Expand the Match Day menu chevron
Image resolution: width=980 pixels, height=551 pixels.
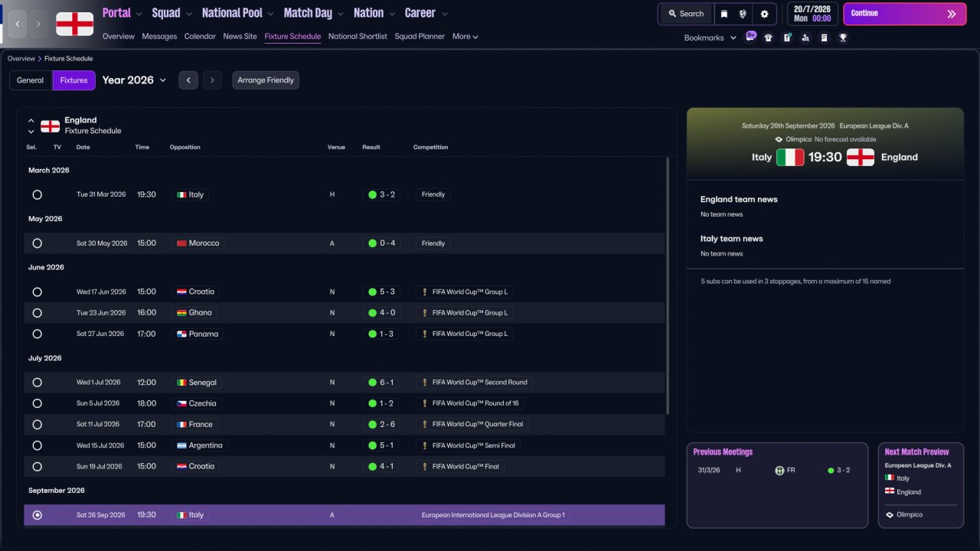(340, 14)
